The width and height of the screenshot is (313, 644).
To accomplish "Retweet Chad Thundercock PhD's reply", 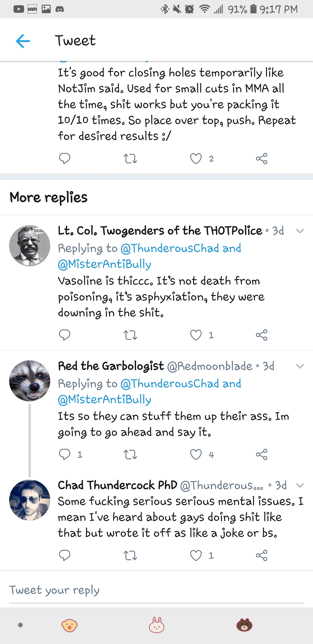I will pyautogui.click(x=130, y=555).
